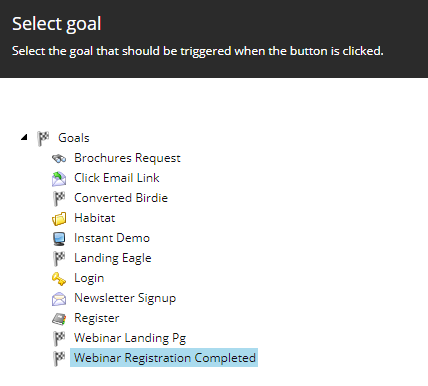This screenshot has width=428, height=386.
Task: Choose the Click Email Link goal
Action: (117, 178)
